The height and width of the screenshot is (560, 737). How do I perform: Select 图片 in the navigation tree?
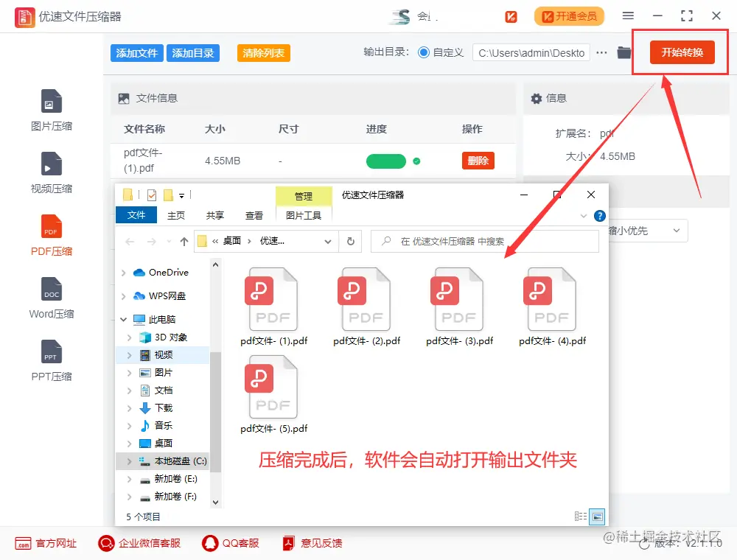(x=163, y=373)
